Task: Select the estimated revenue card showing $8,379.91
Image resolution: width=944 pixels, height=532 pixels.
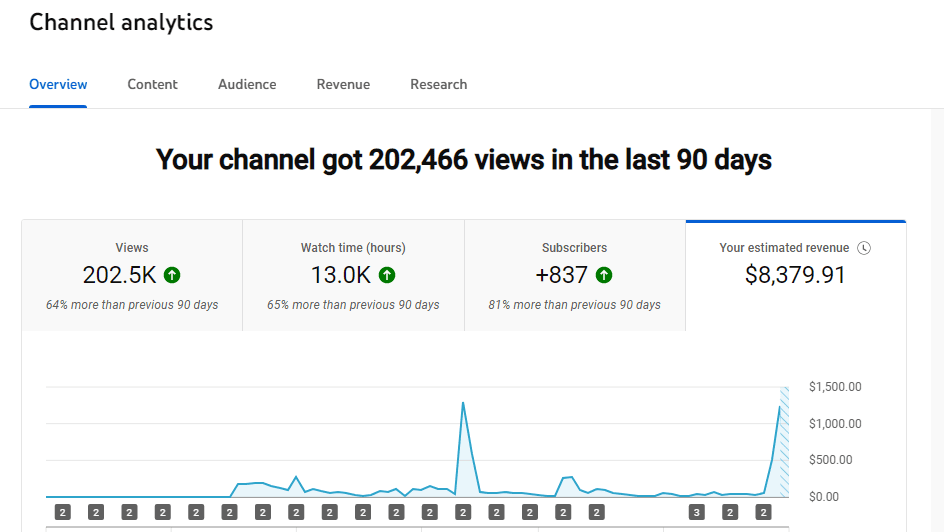Action: (795, 276)
